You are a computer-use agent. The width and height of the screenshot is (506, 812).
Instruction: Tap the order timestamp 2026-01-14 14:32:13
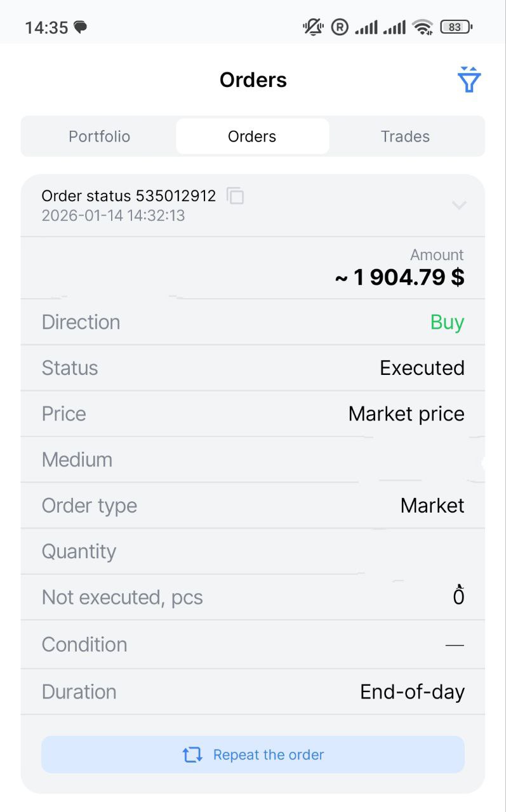(113, 216)
